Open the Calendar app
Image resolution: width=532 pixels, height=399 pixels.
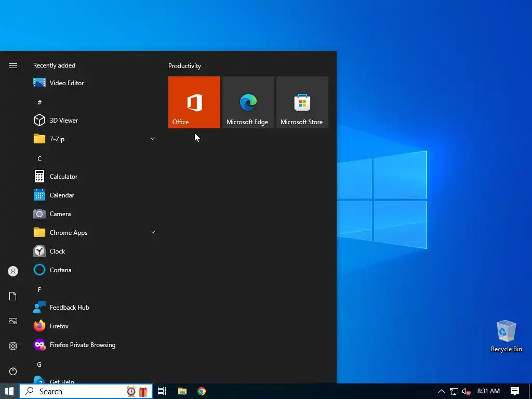(x=95, y=195)
